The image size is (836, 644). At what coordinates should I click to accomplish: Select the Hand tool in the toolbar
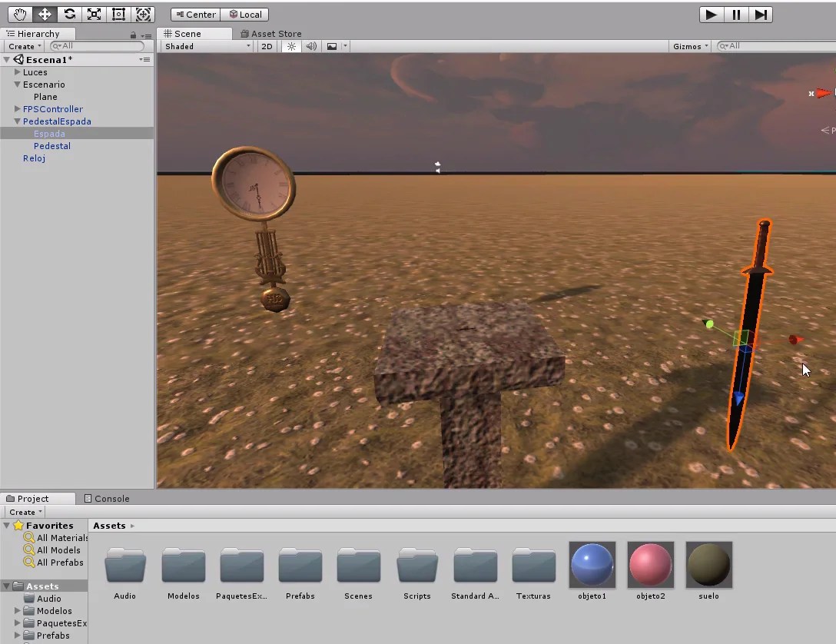19,14
